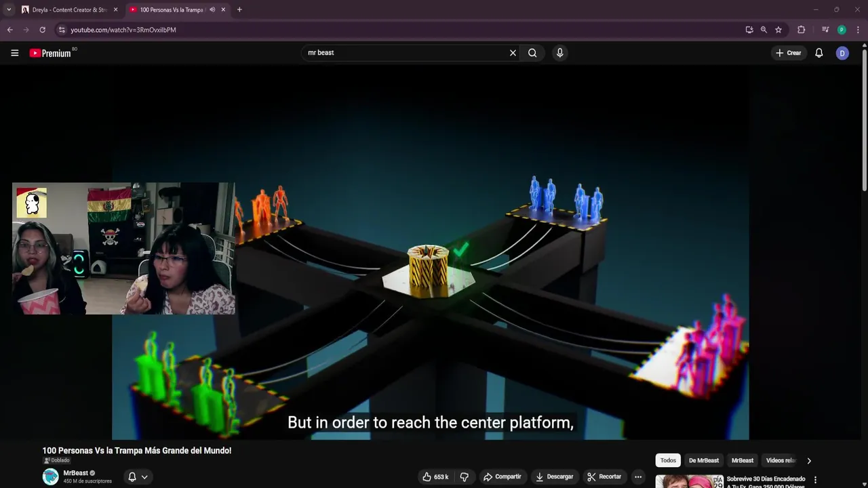Mute the audio-playing tab speaker icon

click(x=212, y=9)
